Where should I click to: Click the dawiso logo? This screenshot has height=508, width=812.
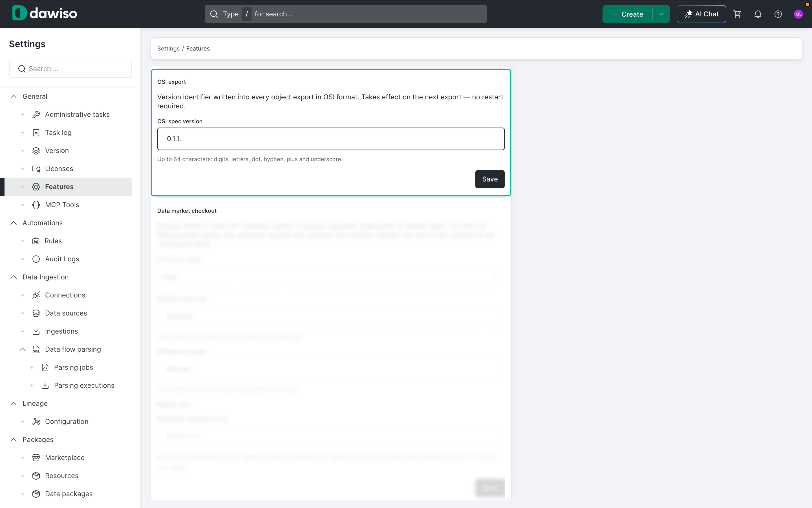pos(45,14)
